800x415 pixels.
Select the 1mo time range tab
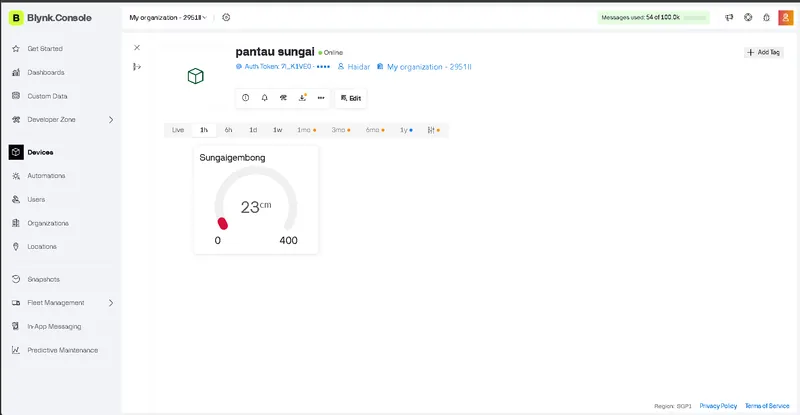tap(307, 130)
